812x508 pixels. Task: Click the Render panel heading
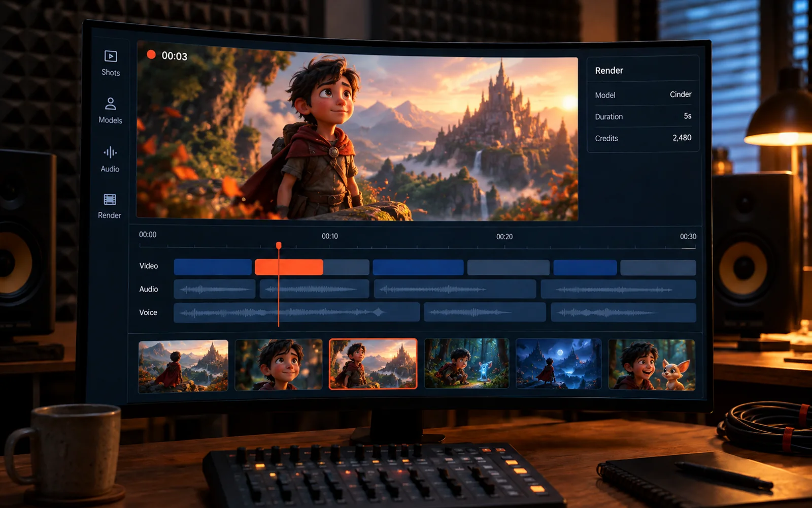coord(609,71)
